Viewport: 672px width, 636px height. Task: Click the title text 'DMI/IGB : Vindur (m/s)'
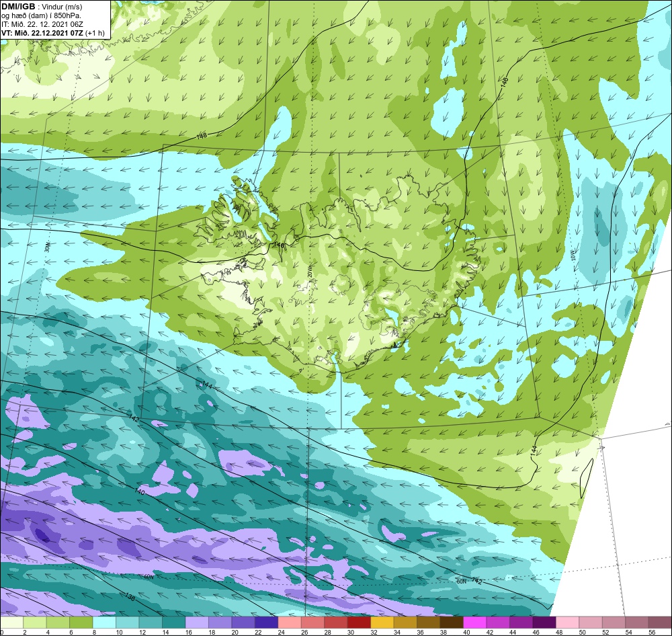42,7
